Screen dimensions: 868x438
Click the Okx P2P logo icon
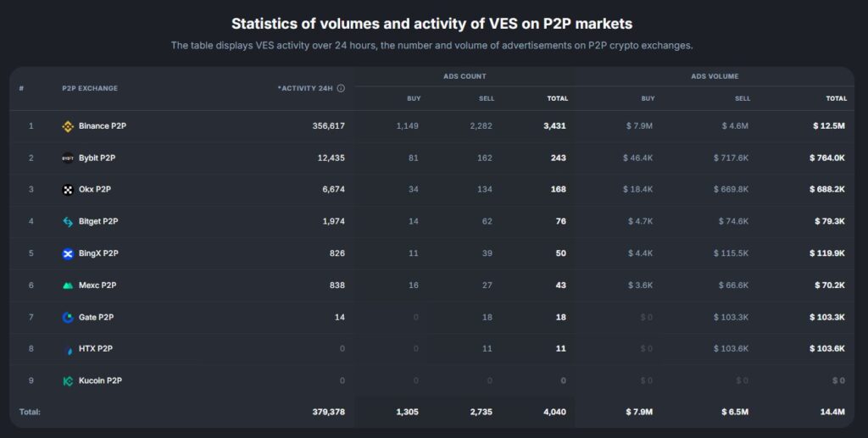click(x=68, y=190)
